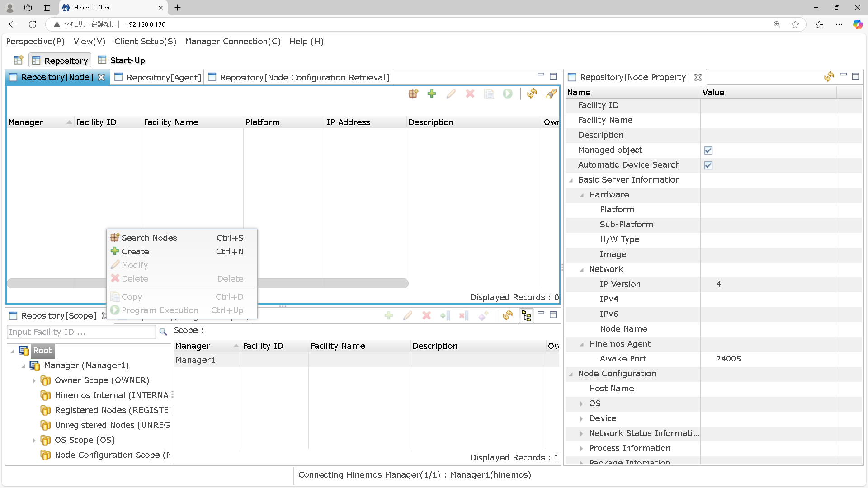
Task: Click the Input Facility ID field
Action: point(81,332)
